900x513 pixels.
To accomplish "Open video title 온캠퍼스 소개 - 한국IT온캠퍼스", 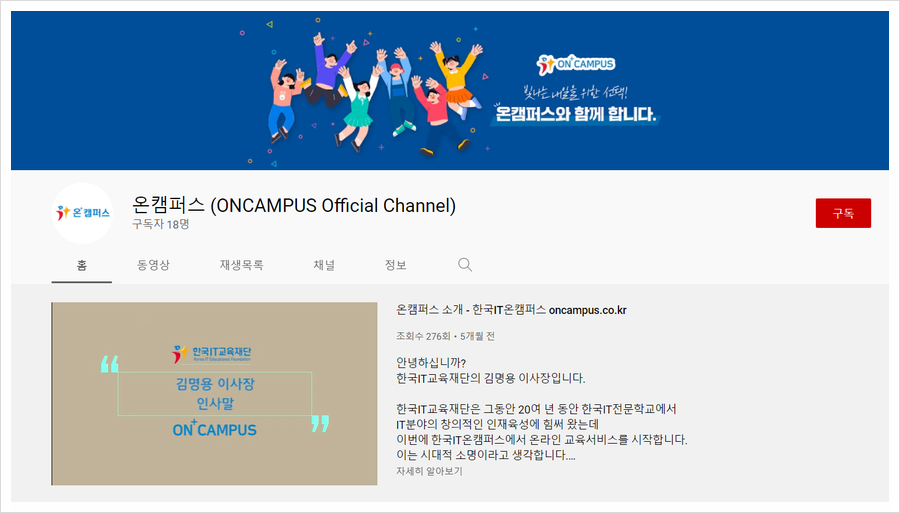I will (x=511, y=310).
